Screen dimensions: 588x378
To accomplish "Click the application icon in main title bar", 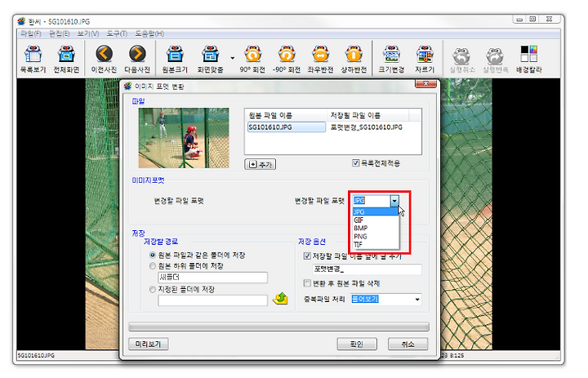I will tap(22, 21).
